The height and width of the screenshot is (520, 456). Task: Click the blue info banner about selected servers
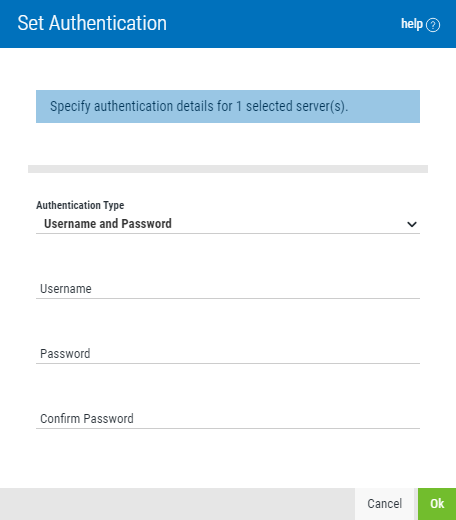coord(228,106)
